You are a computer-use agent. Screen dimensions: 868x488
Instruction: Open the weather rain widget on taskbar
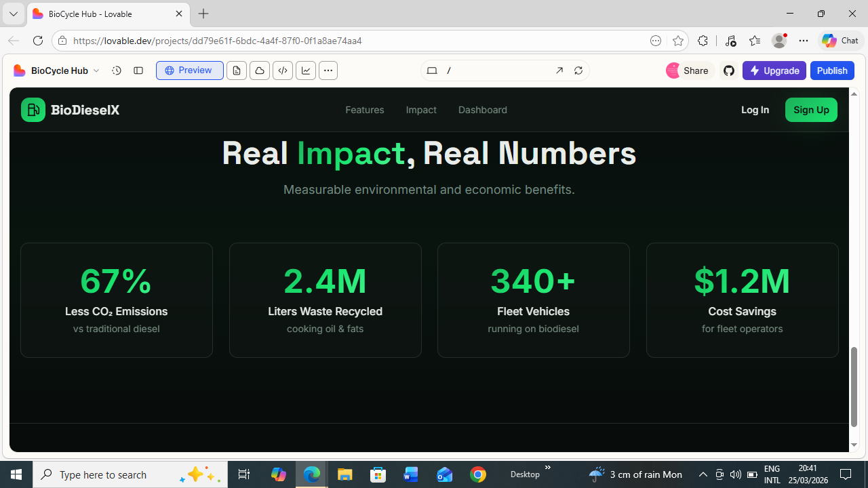pos(635,474)
